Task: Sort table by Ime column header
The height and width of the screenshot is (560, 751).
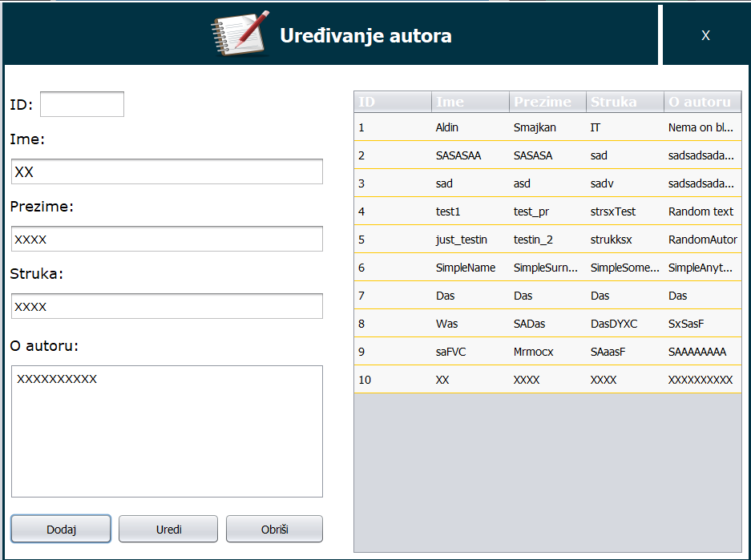Action: (x=470, y=102)
